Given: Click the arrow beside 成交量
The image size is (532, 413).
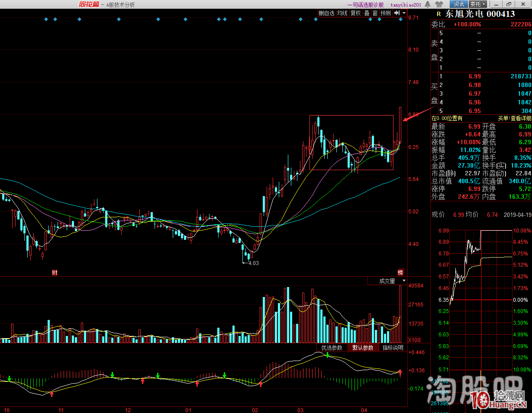Looking at the screenshot, I should click(x=404, y=281).
